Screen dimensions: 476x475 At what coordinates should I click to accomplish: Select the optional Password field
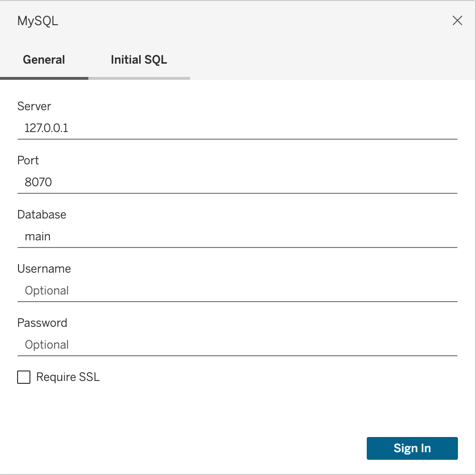(238, 345)
